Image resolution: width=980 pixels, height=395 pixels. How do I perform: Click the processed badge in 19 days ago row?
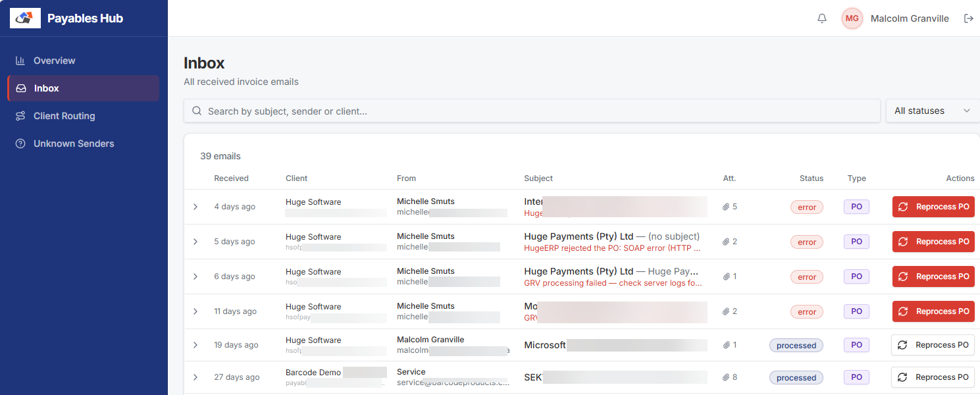coord(796,346)
